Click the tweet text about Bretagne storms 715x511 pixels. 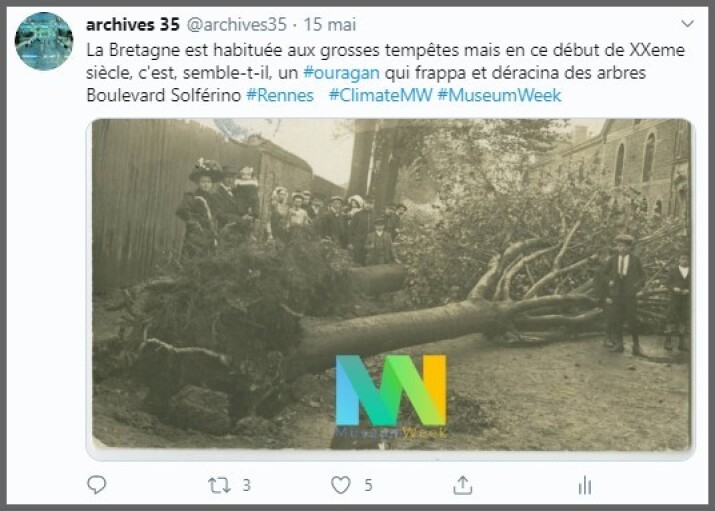[x=385, y=72]
